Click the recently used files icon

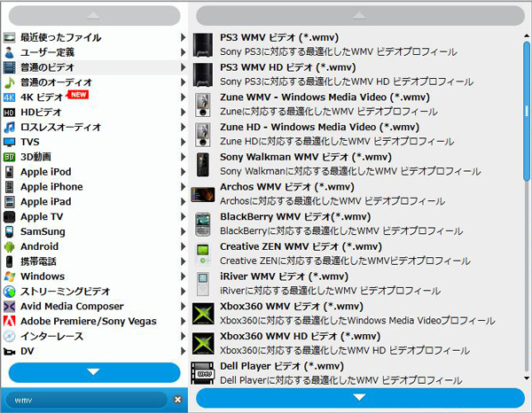(10, 37)
